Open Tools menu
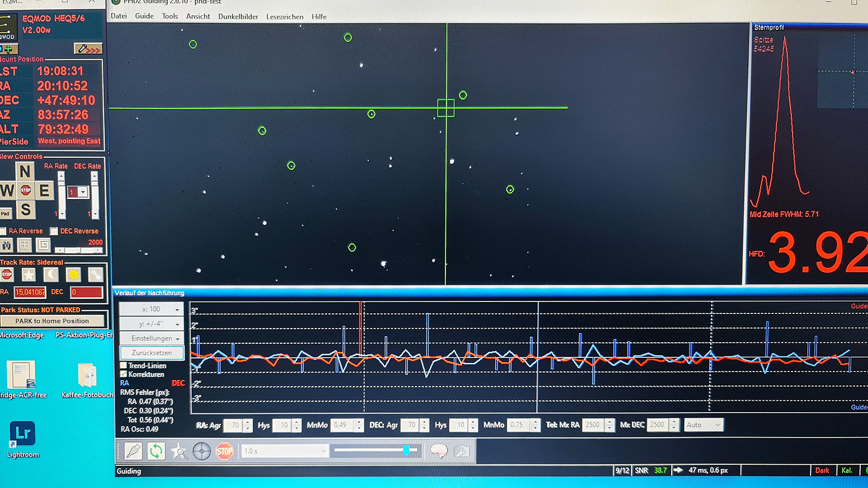 170,16
